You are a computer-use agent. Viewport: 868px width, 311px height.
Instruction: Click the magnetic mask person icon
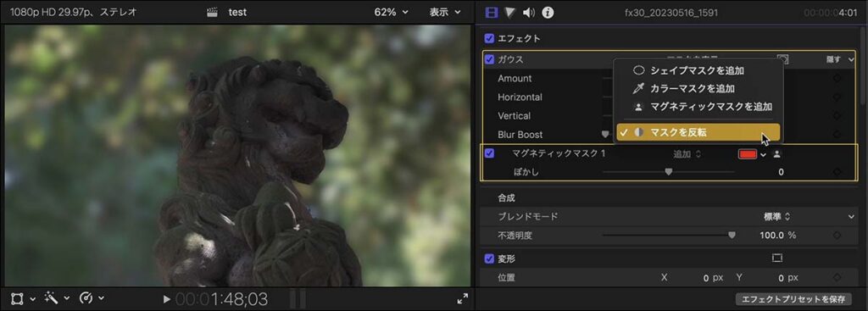(x=776, y=154)
